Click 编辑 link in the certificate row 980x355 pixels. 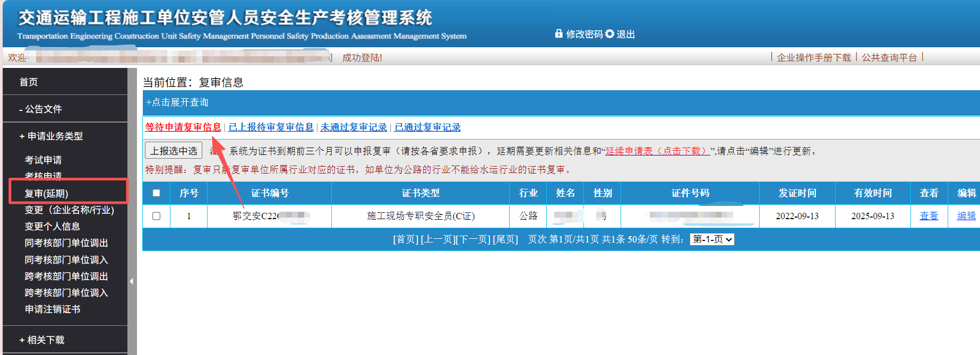(966, 216)
